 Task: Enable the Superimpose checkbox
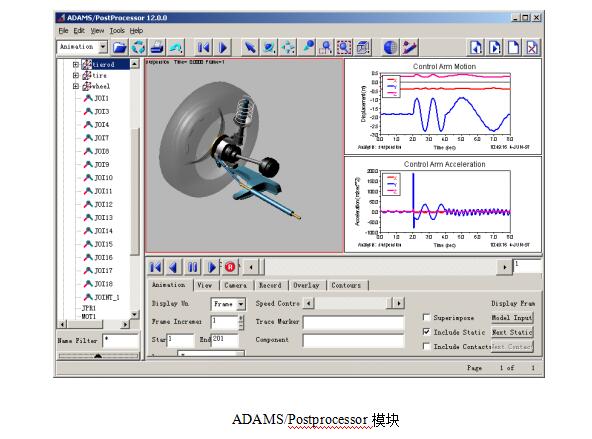pos(427,317)
